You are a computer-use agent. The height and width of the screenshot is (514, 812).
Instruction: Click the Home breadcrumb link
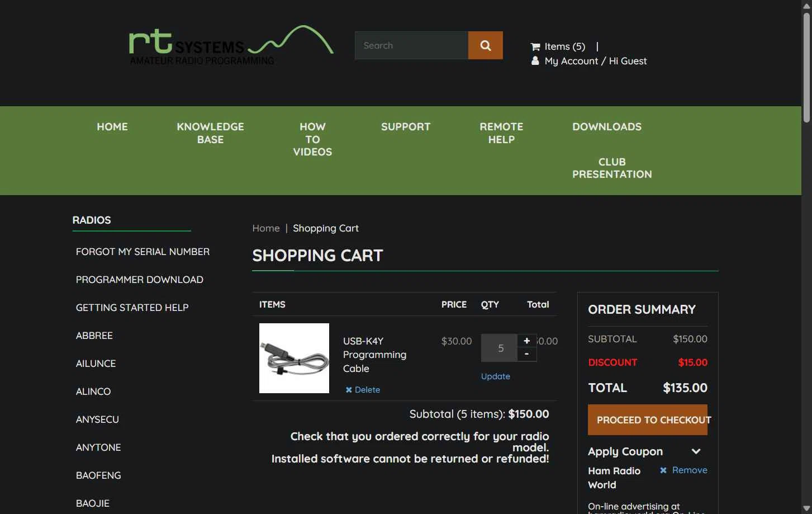pos(266,228)
